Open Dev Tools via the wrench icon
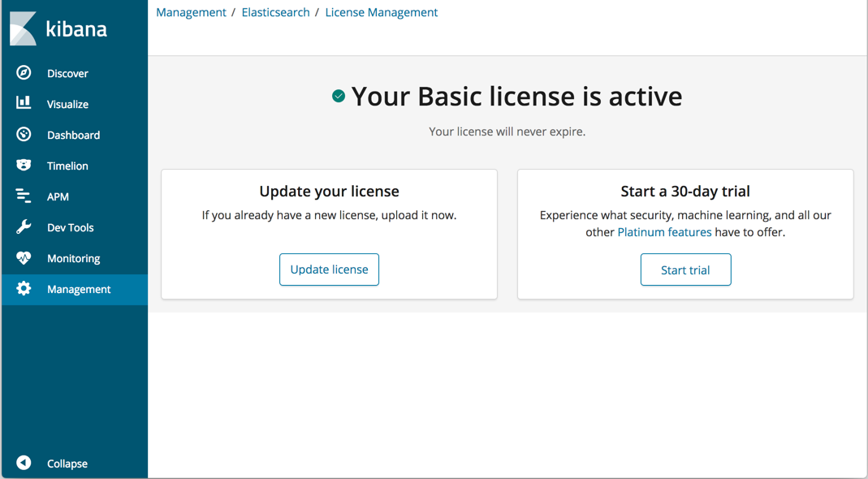 pyautogui.click(x=24, y=227)
